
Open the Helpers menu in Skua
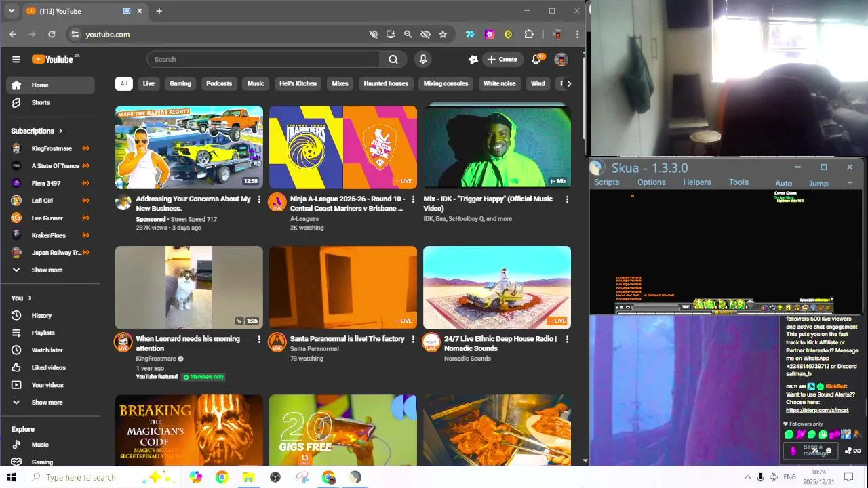coord(697,182)
